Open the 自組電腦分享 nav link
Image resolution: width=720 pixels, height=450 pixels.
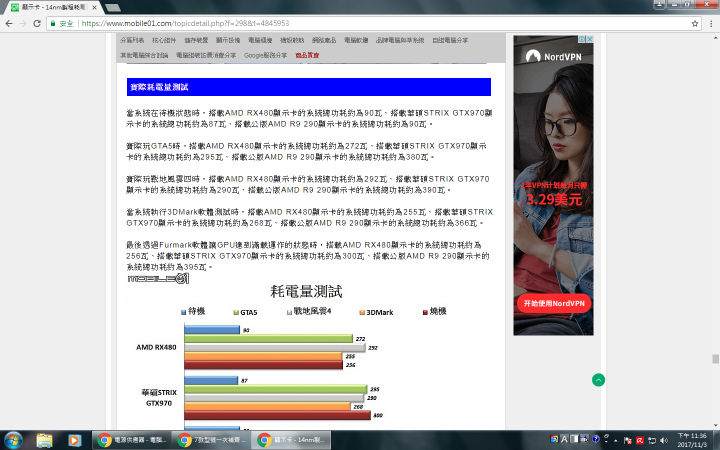(x=450, y=40)
